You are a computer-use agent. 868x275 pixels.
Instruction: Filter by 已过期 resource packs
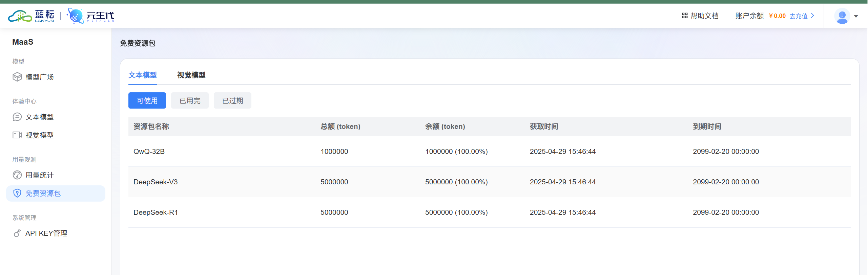tap(232, 100)
